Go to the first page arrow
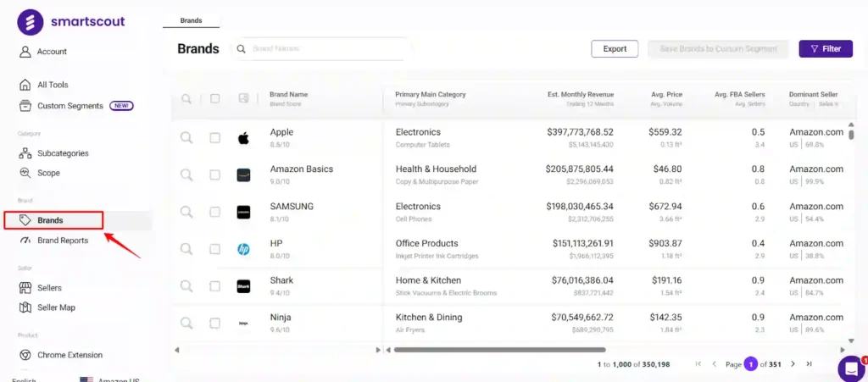Image resolution: width=868 pixels, height=382 pixels. coord(698,363)
